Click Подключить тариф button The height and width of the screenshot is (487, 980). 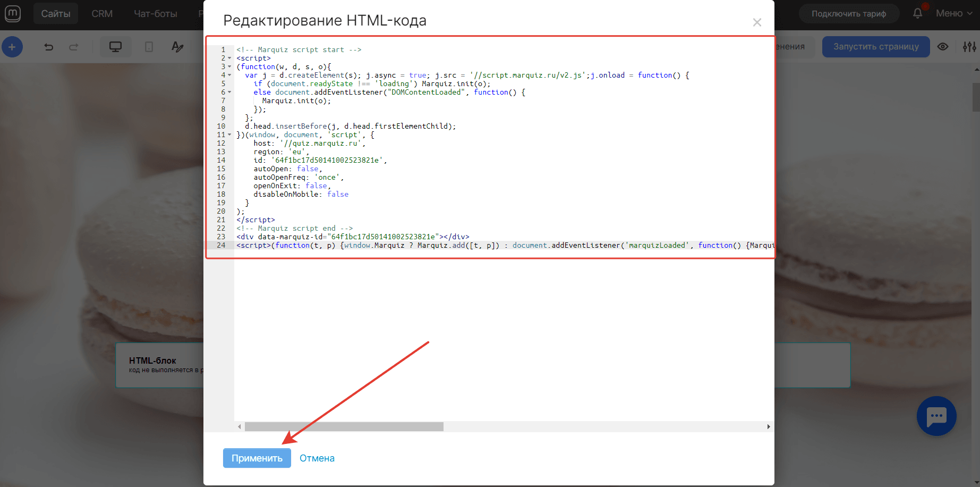tap(849, 14)
